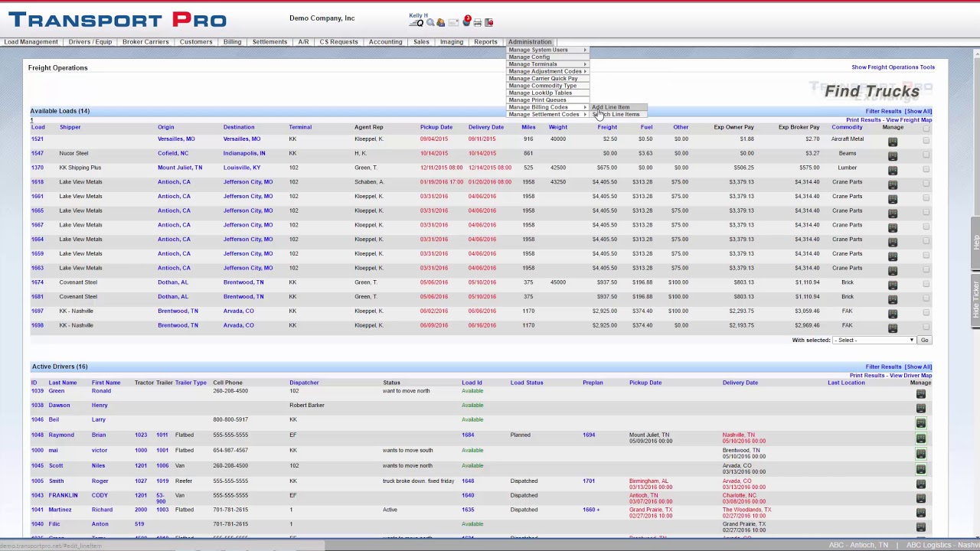Open driver ID 1039 link

click(x=37, y=391)
